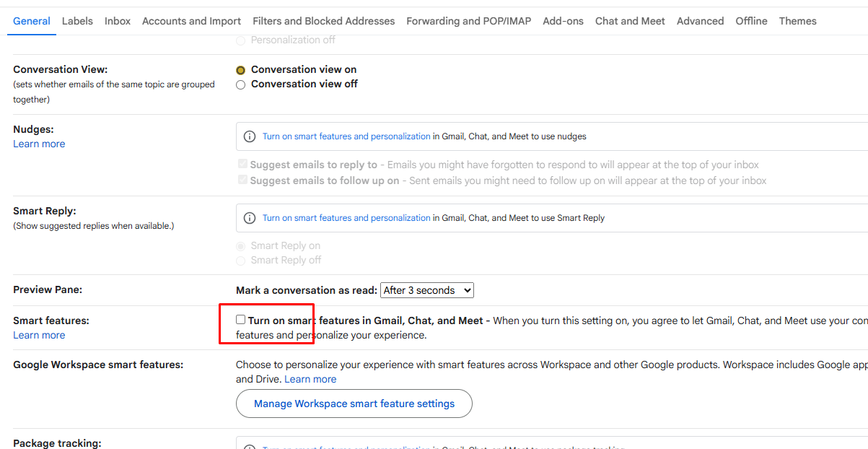868x449 pixels.
Task: Select Conversation view off
Action: coord(241,84)
